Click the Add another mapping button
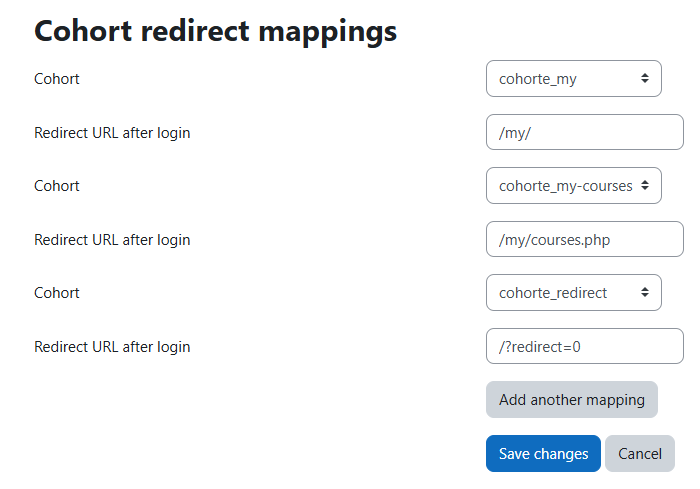The height and width of the screenshot is (489, 700). click(x=572, y=400)
